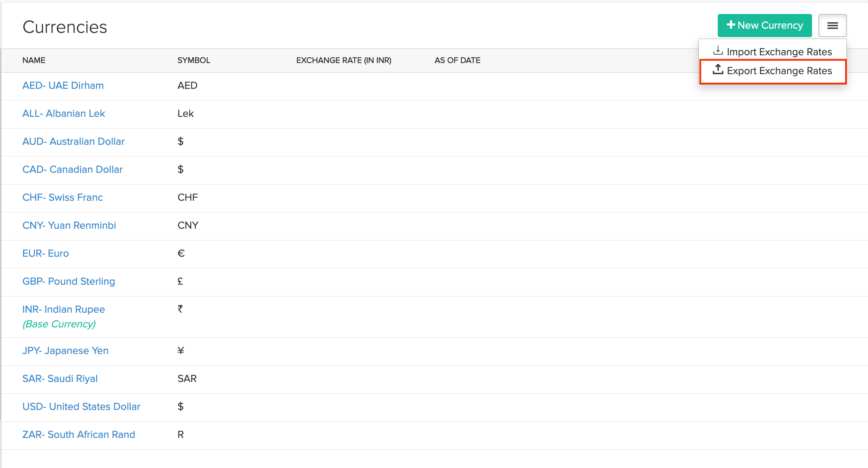868x468 pixels.
Task: Open AED- UAE Dirham currency
Action: (x=63, y=85)
